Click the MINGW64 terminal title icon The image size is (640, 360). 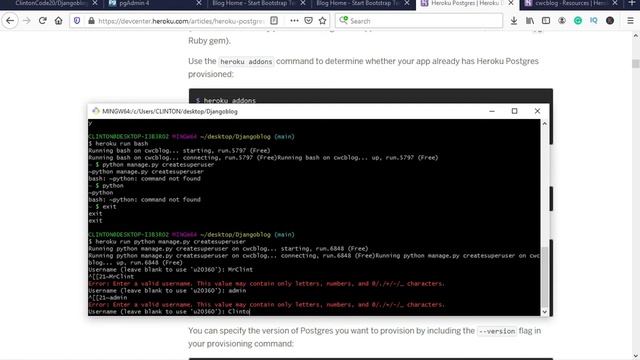click(x=96, y=111)
